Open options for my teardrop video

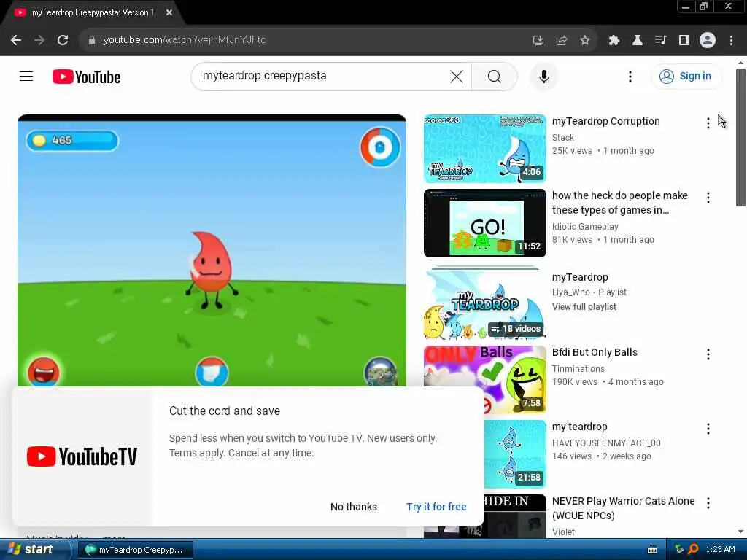(x=708, y=429)
